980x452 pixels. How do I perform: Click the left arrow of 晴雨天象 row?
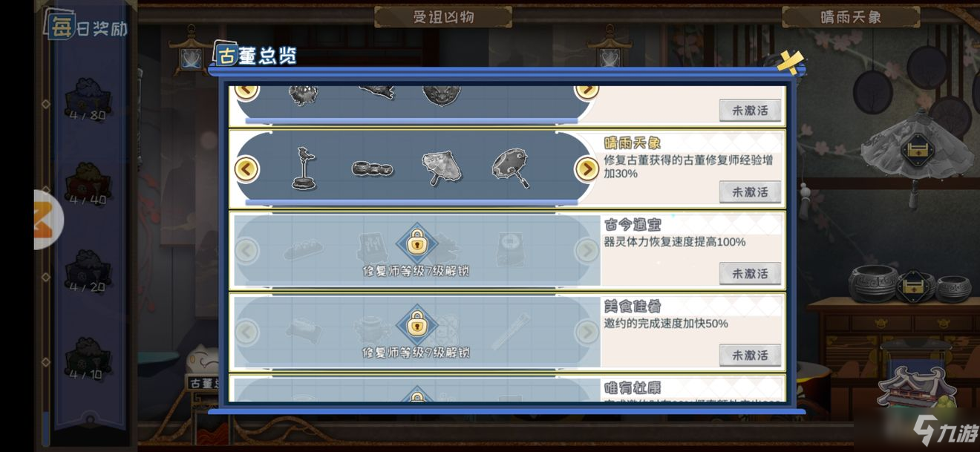[x=246, y=168]
